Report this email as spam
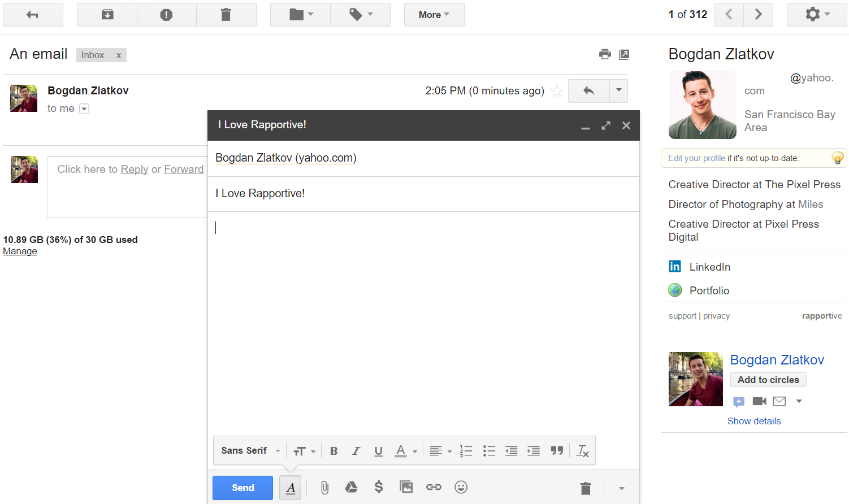The image size is (849, 504). coord(166,15)
